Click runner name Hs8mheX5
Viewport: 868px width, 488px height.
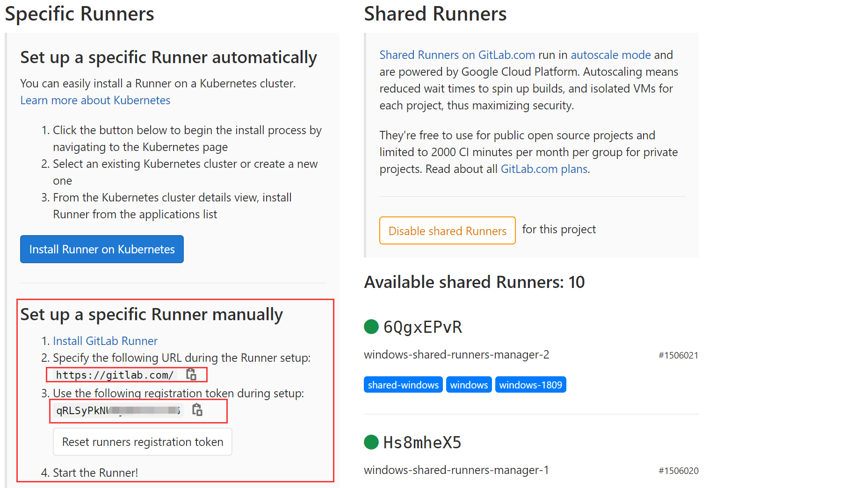click(422, 442)
